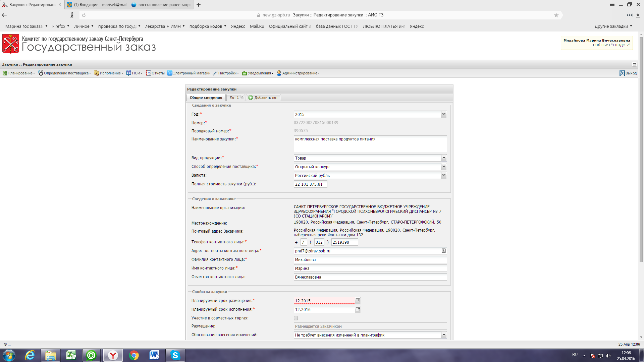Switch to the Лот 1 tab

coord(234,98)
